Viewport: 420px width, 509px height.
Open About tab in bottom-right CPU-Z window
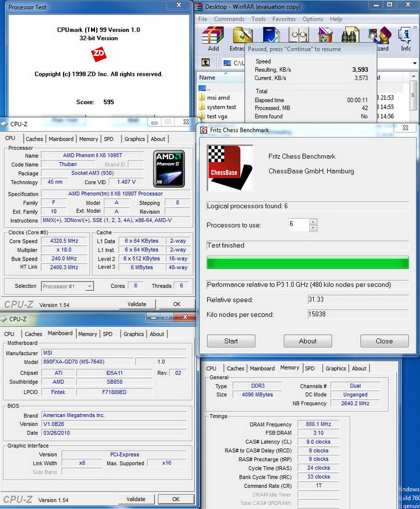click(x=359, y=368)
